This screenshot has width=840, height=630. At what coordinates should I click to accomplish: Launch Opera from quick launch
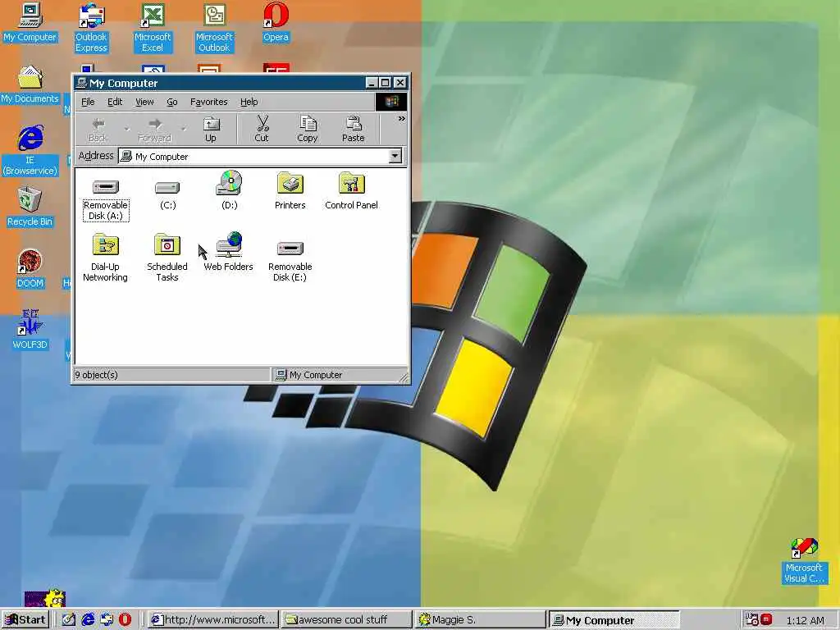(125, 620)
